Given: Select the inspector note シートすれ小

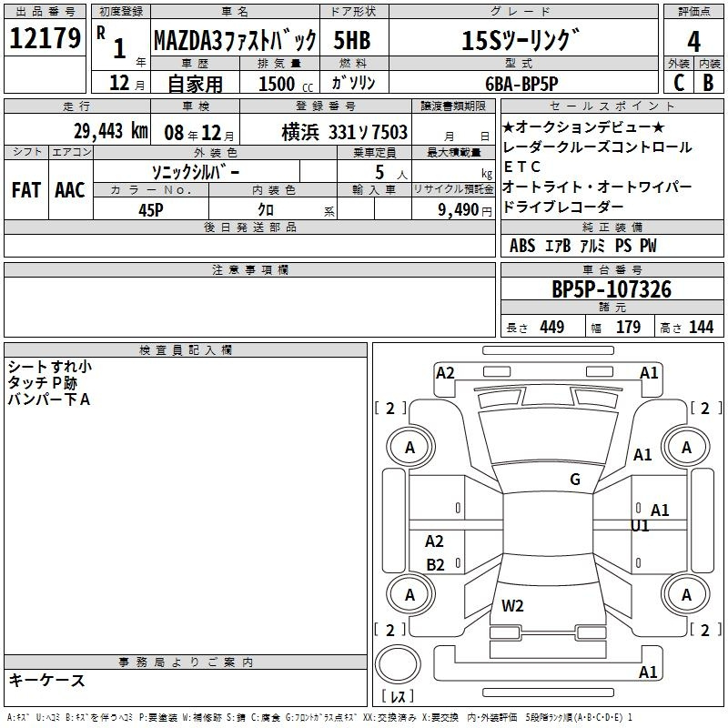Looking at the screenshot, I should coord(50,367).
